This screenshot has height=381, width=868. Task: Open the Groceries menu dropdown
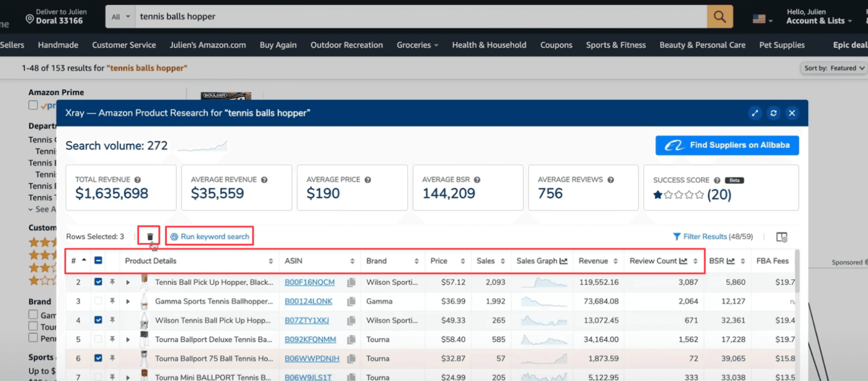pos(417,45)
